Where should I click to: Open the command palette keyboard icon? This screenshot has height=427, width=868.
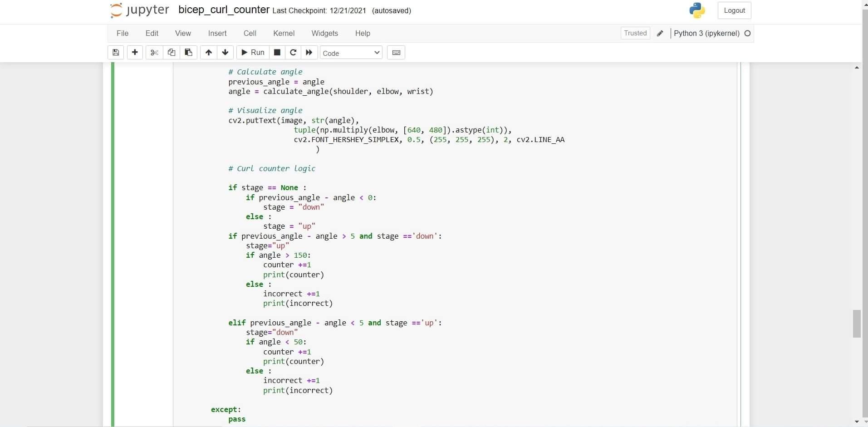tap(396, 52)
